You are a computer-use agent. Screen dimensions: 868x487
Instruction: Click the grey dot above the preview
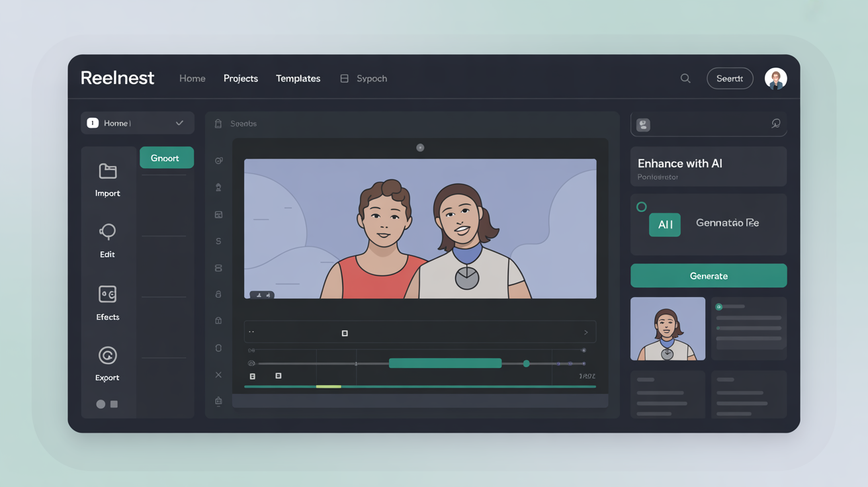(420, 148)
